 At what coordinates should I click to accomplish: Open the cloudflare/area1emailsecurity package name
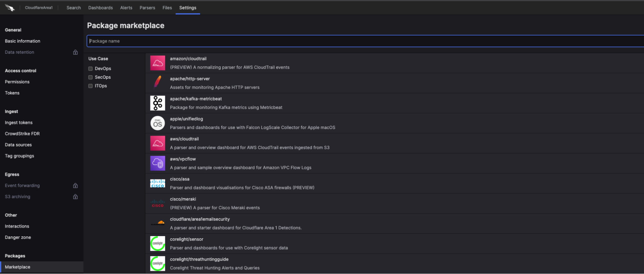tap(200, 219)
